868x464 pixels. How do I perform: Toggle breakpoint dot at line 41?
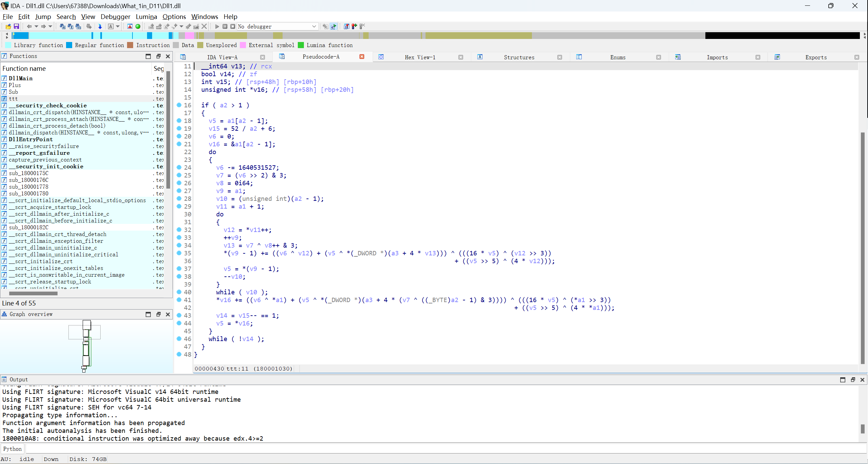(x=179, y=300)
